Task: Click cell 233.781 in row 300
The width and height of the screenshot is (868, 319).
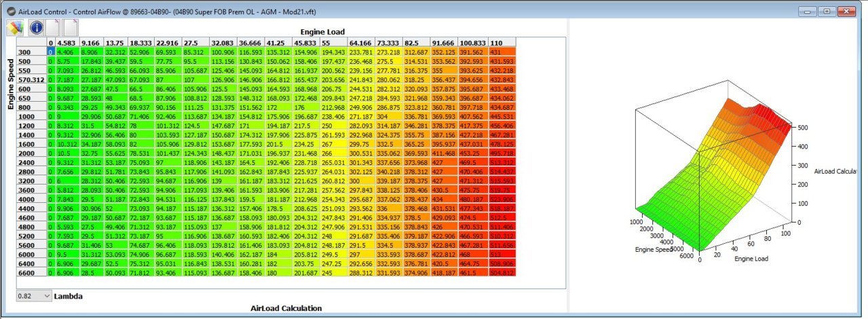Action: pyautogui.click(x=362, y=52)
